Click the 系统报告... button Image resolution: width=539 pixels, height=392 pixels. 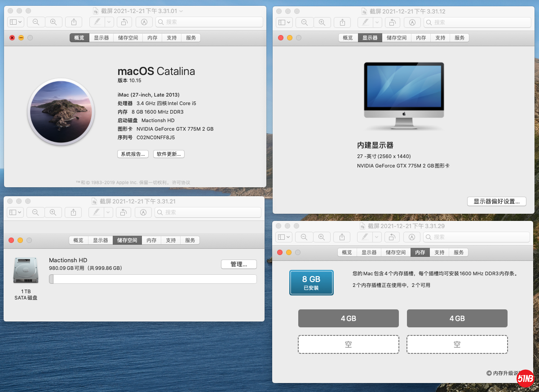tap(133, 154)
